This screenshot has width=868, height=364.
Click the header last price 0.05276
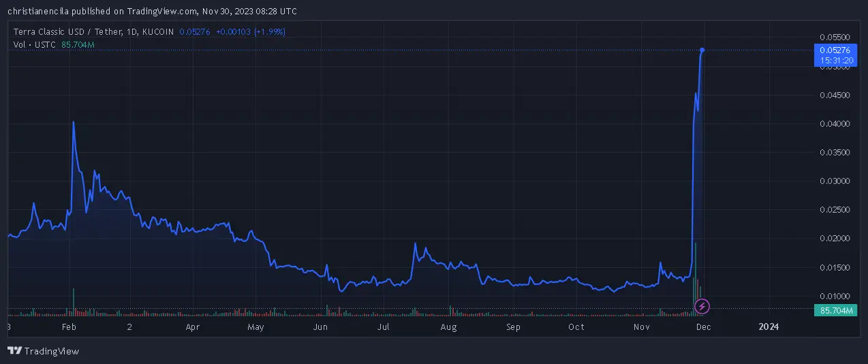(x=195, y=31)
